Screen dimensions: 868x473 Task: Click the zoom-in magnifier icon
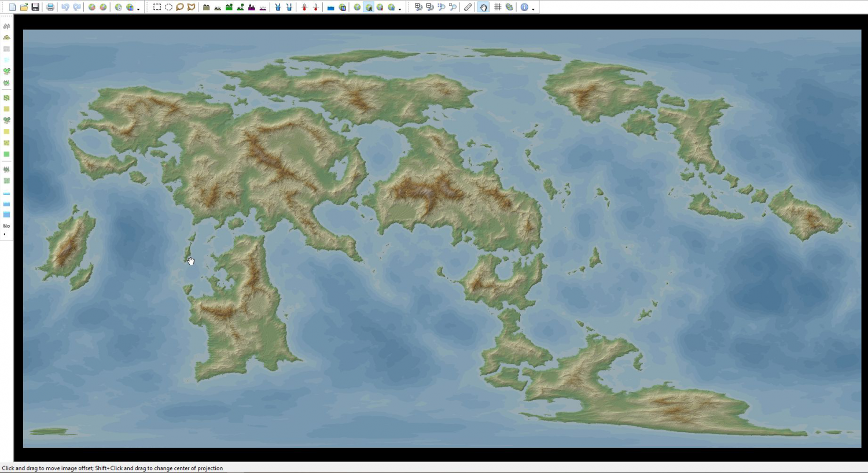tap(418, 7)
